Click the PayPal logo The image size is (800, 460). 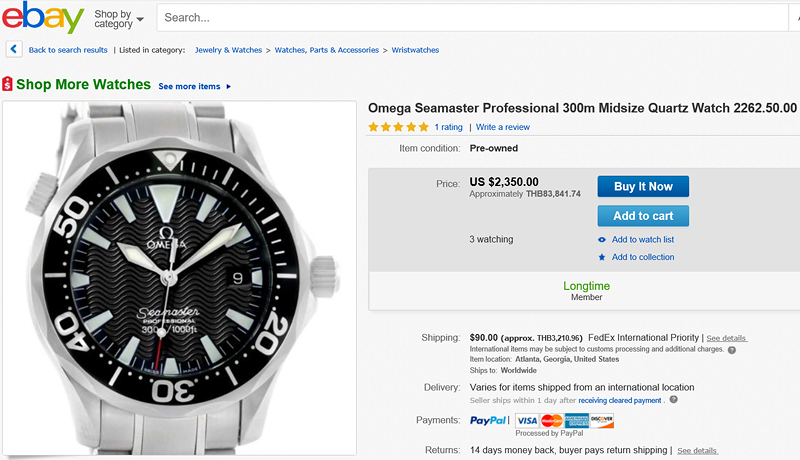(x=490, y=421)
